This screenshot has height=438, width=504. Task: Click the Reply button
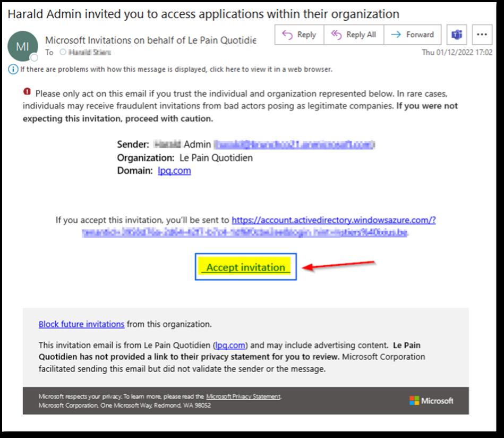coord(299,35)
